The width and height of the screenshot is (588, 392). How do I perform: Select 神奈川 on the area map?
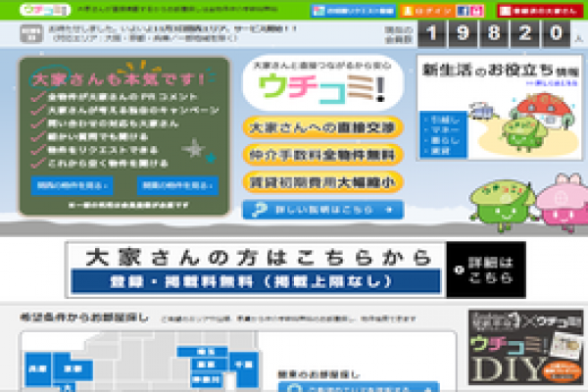(x=206, y=379)
